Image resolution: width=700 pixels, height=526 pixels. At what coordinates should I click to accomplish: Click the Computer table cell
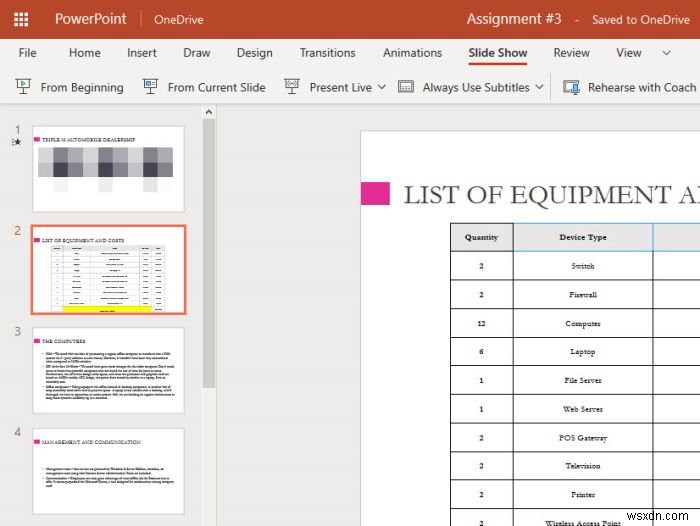click(583, 323)
